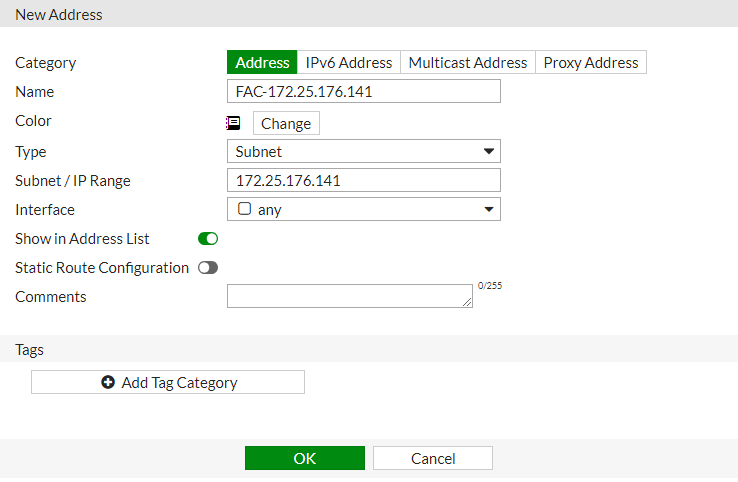Choose the Multicast Address category
Screen dimensions: 738x482
click(467, 62)
